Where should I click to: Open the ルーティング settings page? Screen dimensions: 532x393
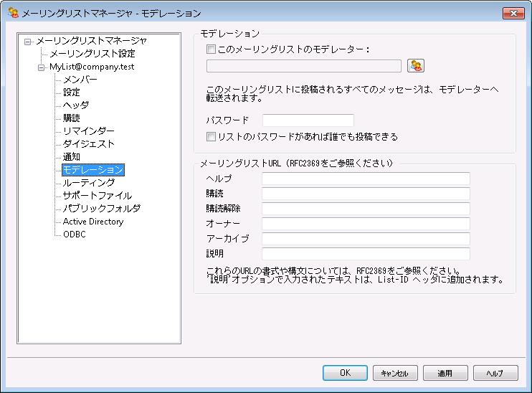pos(88,183)
